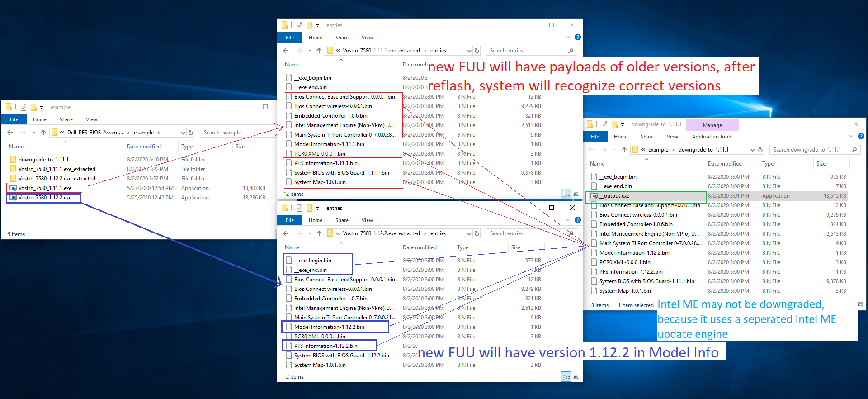Click New folder quick-access icon in downgrade_to_1.11.1 title bar
The image size is (868, 399).
pos(614,124)
